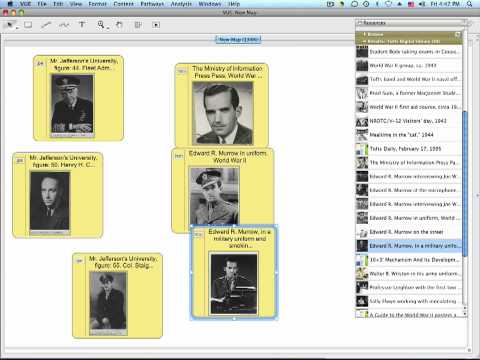Click the scrollbar down arrow in Resources list
Image resolution: width=480 pixels, height=360 pixels.
(x=465, y=314)
